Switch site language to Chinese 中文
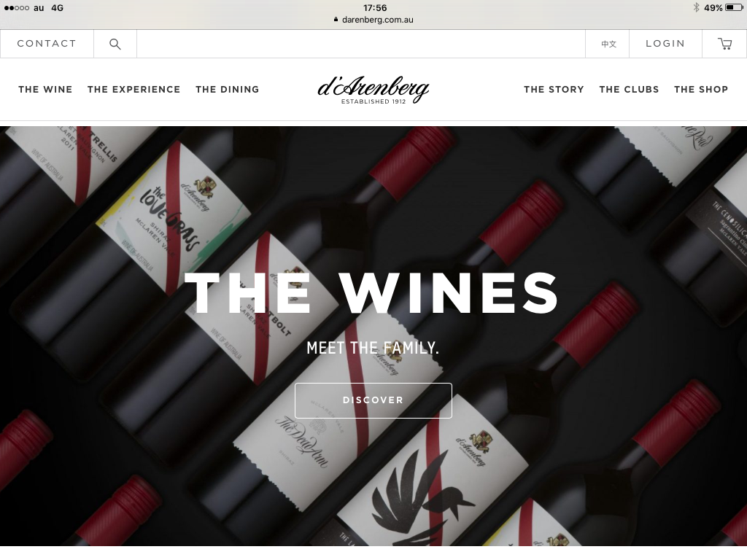This screenshot has width=747, height=560. tap(608, 44)
